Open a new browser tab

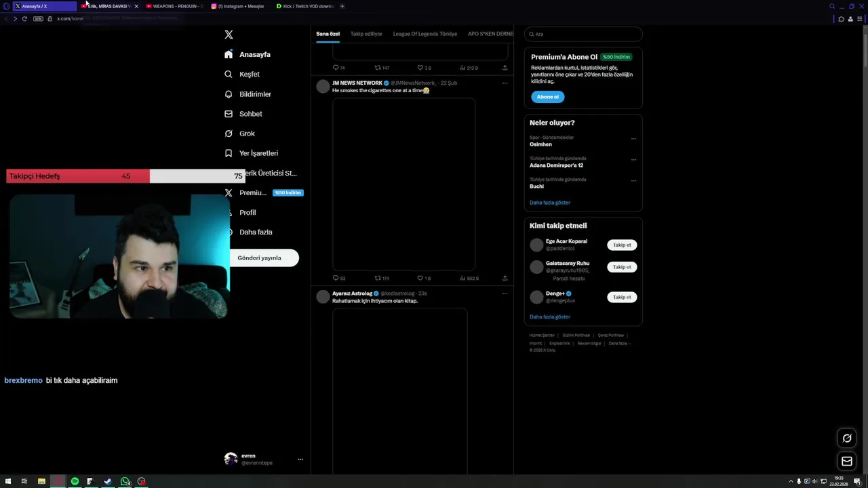(342, 6)
